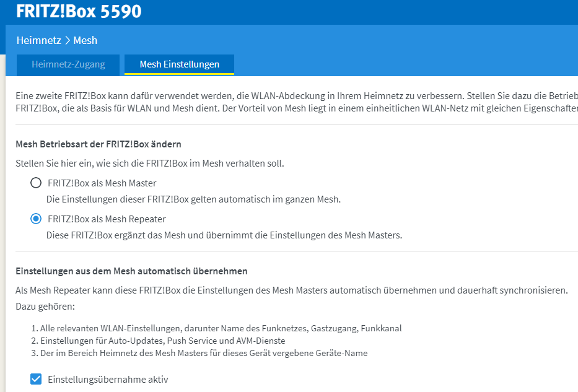Click the Mesh Master description text

(x=193, y=199)
